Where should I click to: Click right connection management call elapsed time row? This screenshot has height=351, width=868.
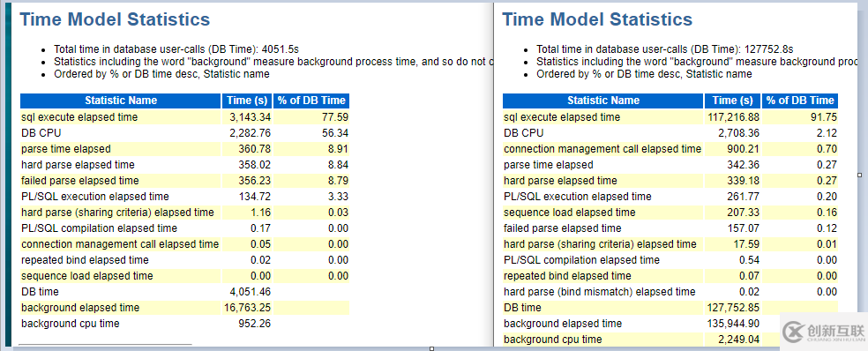pos(670,149)
